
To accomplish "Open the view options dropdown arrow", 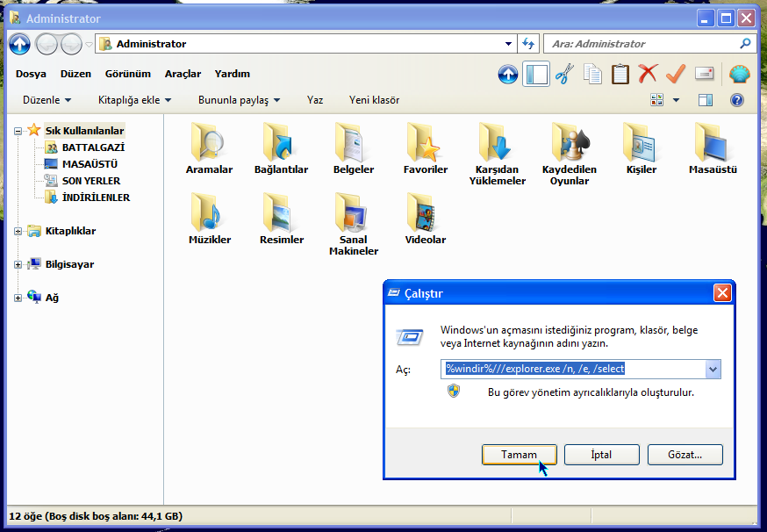I will (676, 100).
